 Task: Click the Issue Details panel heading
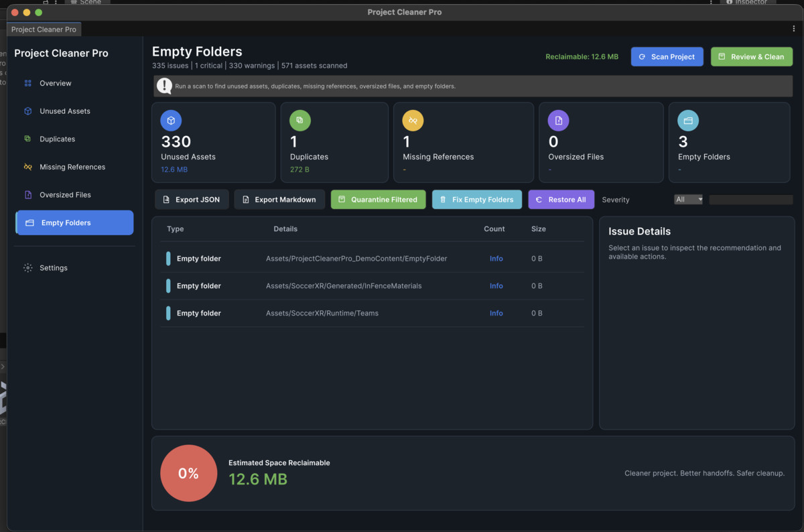coord(639,231)
